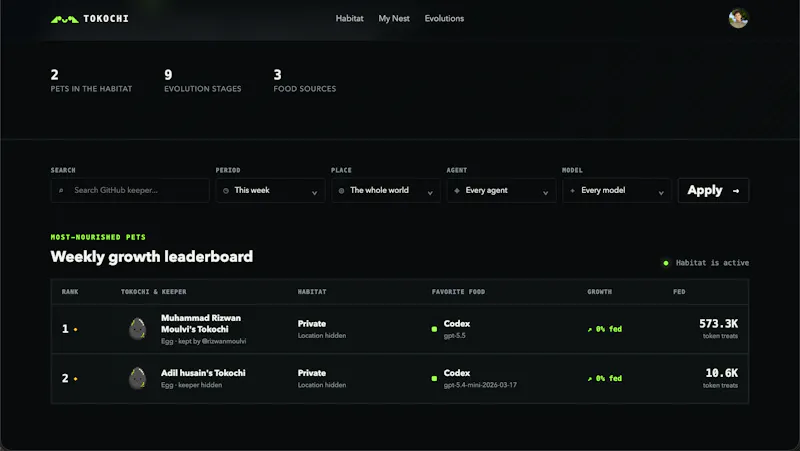Focus the Search GitHub keeper input field
The image size is (800, 451).
point(130,190)
